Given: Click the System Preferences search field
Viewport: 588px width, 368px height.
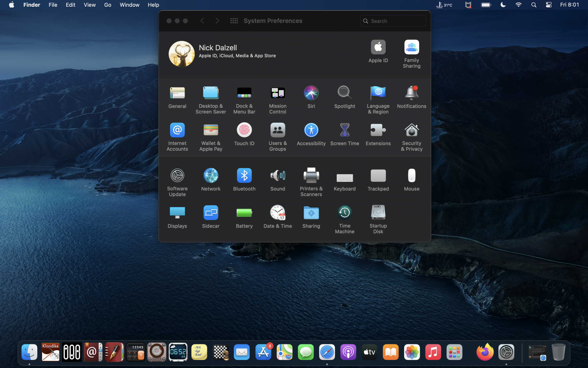Looking at the screenshot, I should [x=393, y=21].
